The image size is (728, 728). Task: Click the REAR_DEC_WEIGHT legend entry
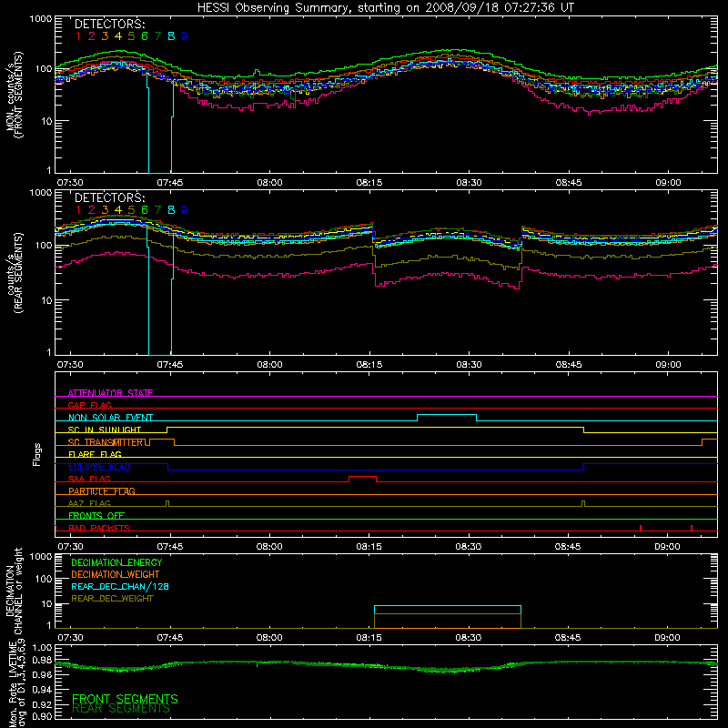[x=112, y=599]
